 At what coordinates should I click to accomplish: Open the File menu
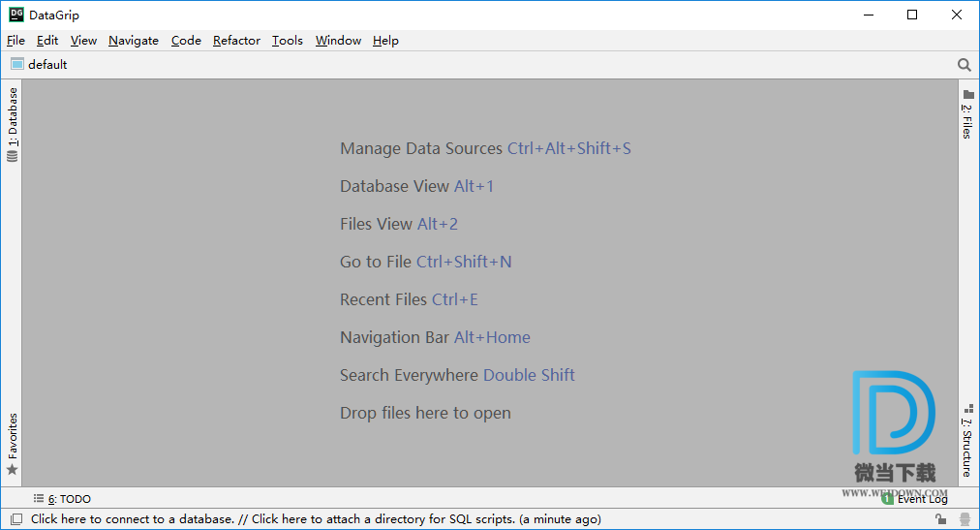(x=15, y=41)
